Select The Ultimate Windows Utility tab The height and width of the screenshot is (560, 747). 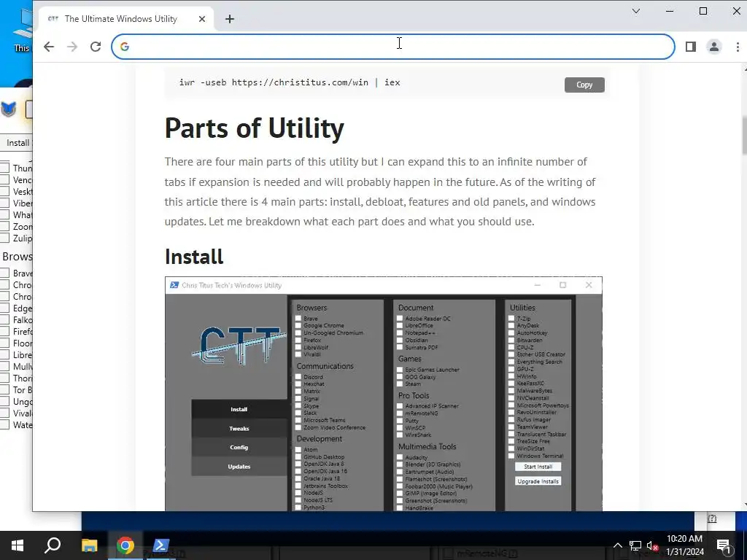[x=126, y=19]
